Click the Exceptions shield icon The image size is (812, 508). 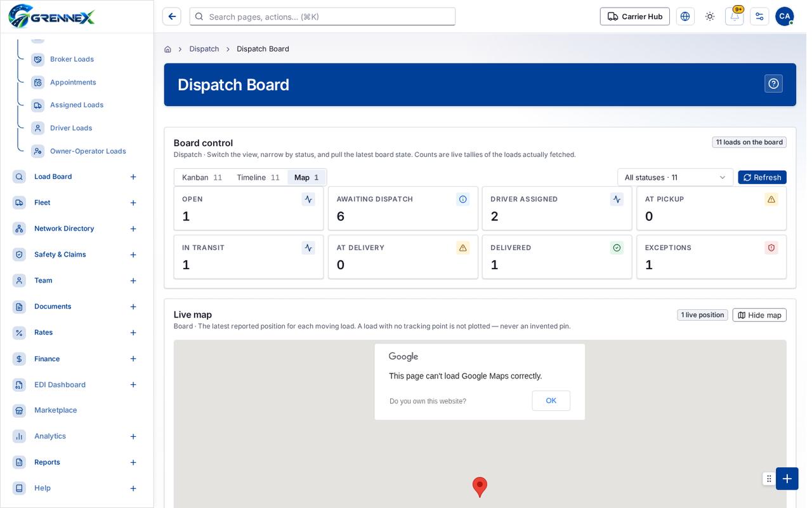tap(771, 248)
